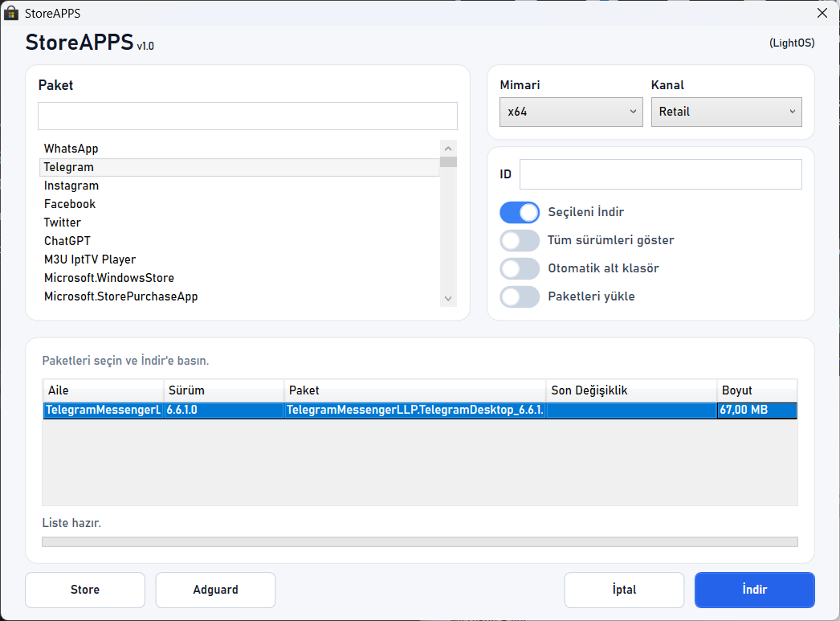840x621 pixels.
Task: Close the StoreAPPS window
Action: (822, 13)
